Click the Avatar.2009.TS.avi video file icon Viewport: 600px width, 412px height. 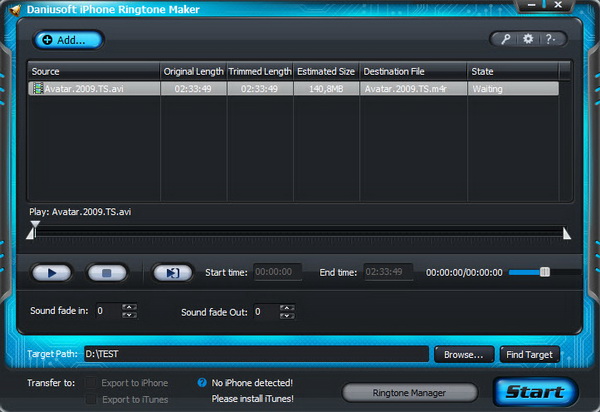pyautogui.click(x=37, y=89)
